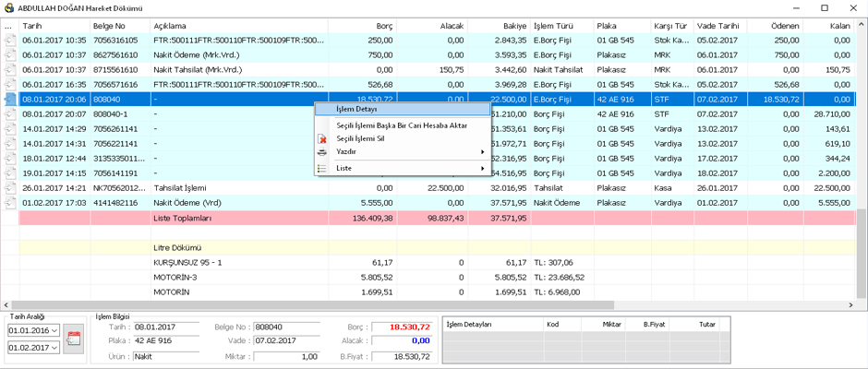Select the KURŞUNSUZ 95 - 1 row
Image resolution: width=868 pixels, height=369 pixels.
coord(429,262)
